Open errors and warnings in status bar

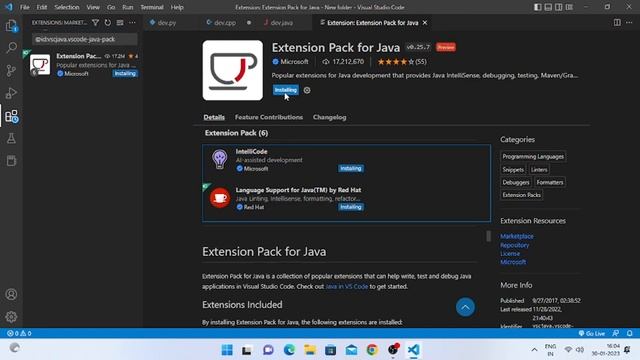(19, 333)
